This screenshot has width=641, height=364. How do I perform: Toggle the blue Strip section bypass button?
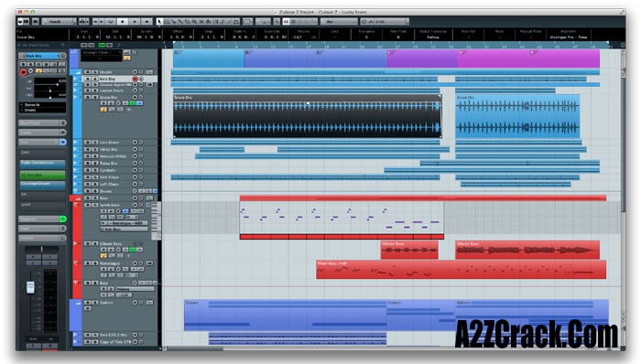coord(62,142)
